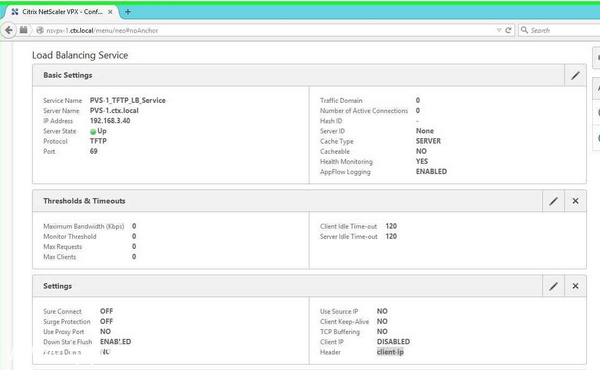600x370 pixels.
Task: Click the green Up server state indicator
Action: pyautogui.click(x=93, y=132)
